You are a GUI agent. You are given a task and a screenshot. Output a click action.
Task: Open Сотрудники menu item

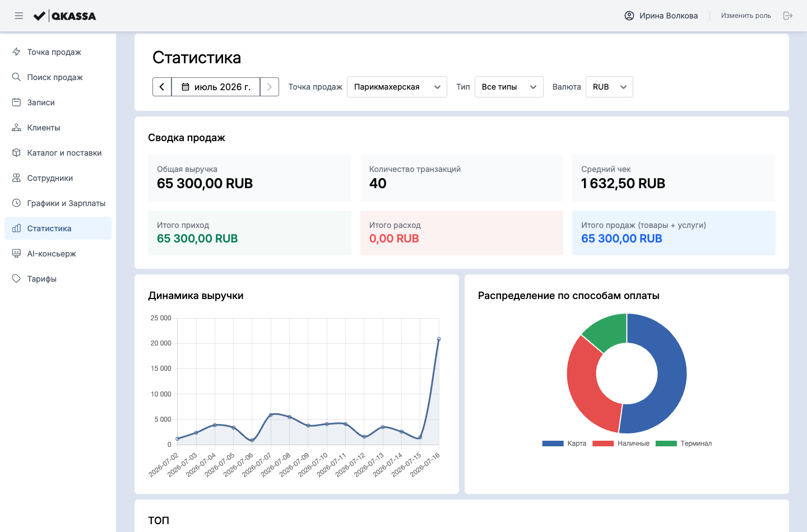pyautogui.click(x=58, y=178)
